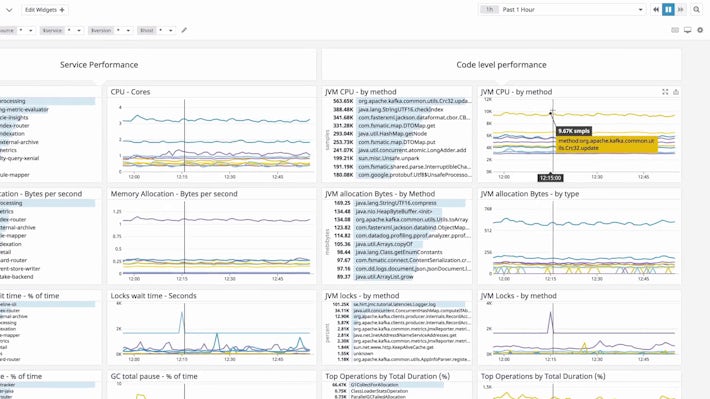The height and width of the screenshot is (399, 710).
Task: Open the Past 1 Hour time dropdown
Action: pyautogui.click(x=561, y=10)
